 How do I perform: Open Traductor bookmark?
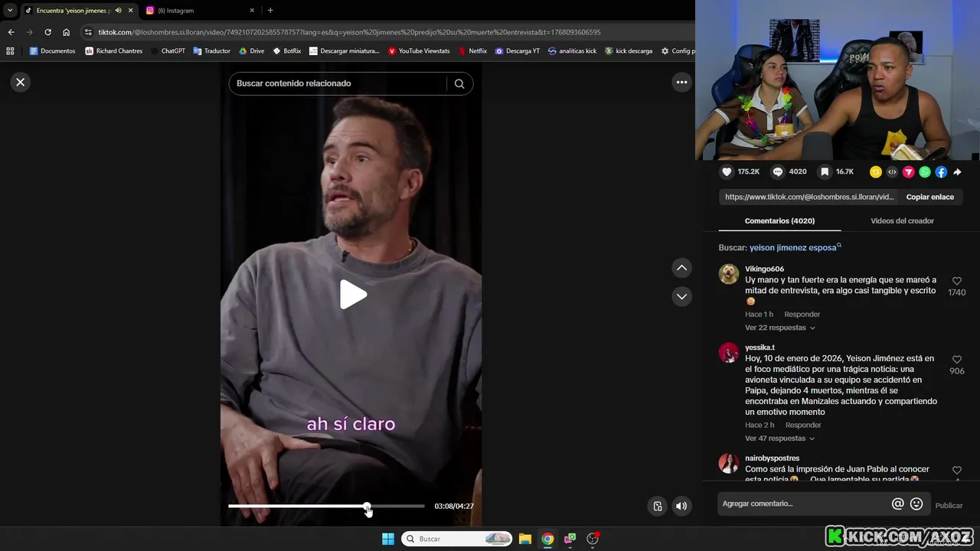coord(211,51)
